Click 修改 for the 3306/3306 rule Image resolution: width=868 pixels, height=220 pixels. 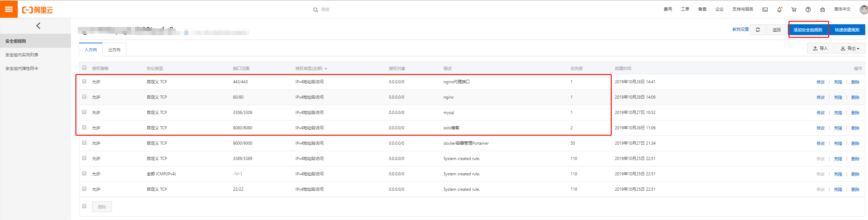coord(820,113)
